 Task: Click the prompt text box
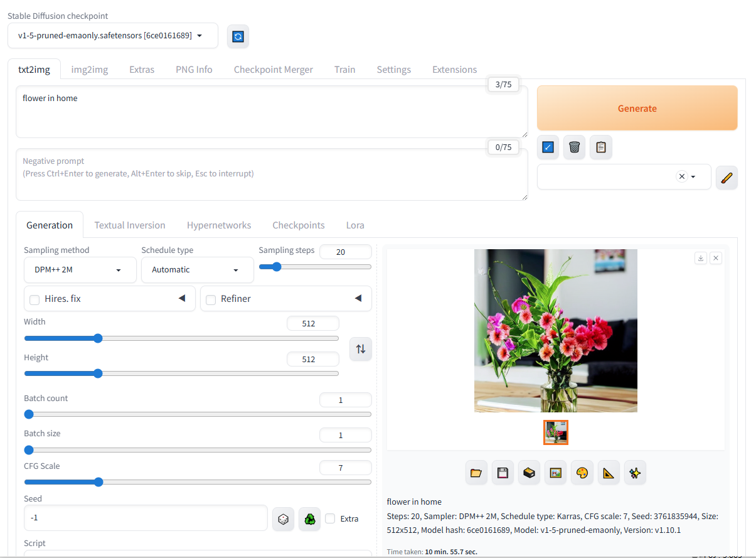tap(272, 112)
